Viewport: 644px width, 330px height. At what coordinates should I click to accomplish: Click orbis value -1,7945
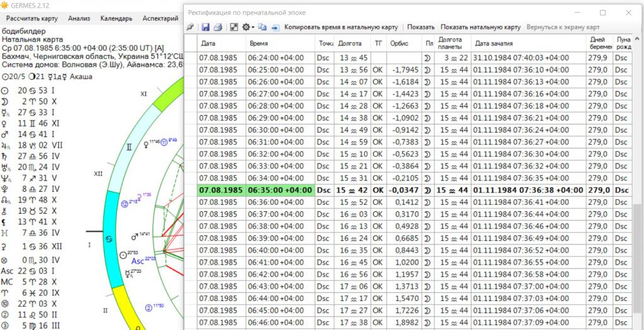pyautogui.click(x=405, y=70)
